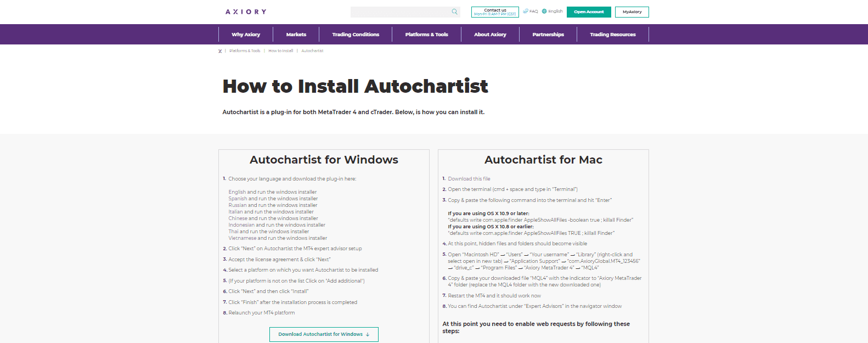868x343 pixels.
Task: Open the English language selector
Action: point(555,11)
